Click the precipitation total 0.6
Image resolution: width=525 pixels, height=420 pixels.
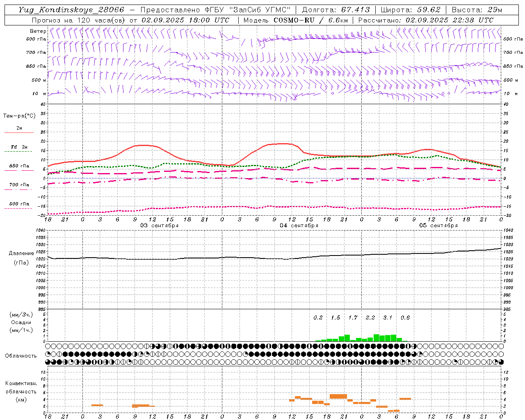click(405, 318)
